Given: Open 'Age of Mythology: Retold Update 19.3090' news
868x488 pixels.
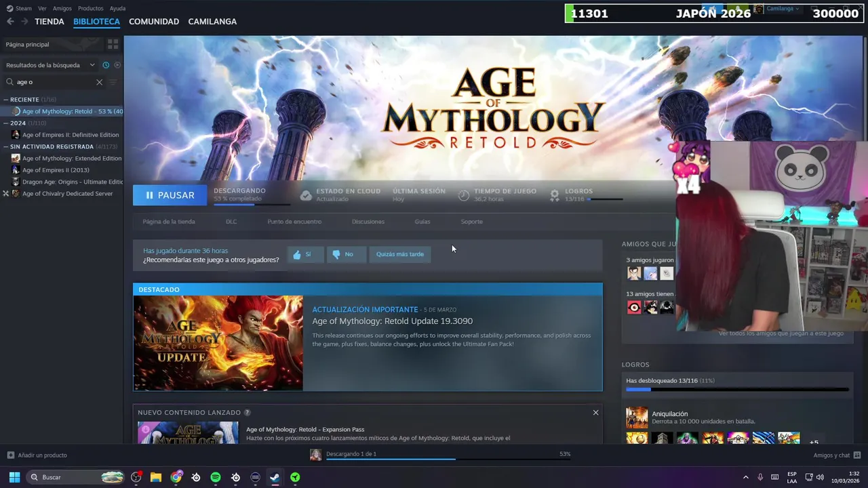Looking at the screenshot, I should pyautogui.click(x=392, y=321).
